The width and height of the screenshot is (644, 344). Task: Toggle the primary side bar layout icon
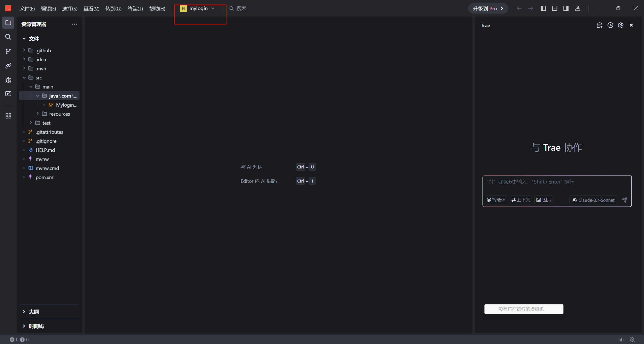543,8
